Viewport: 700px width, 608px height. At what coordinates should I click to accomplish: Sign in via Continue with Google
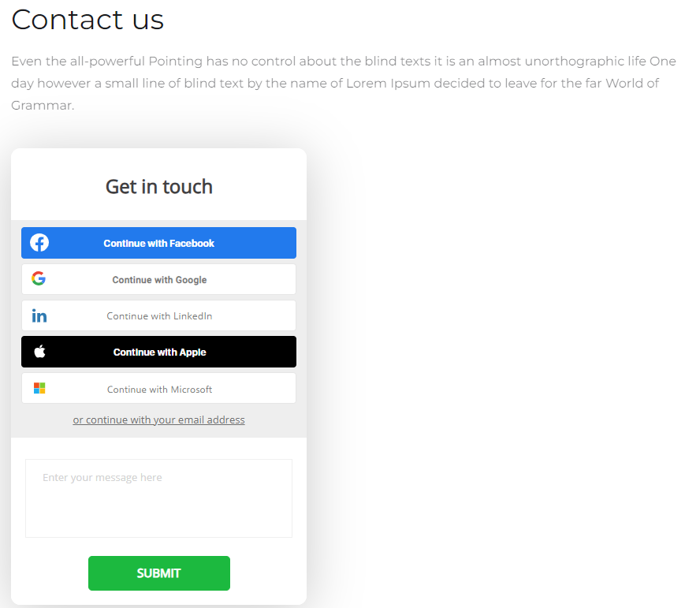(159, 279)
